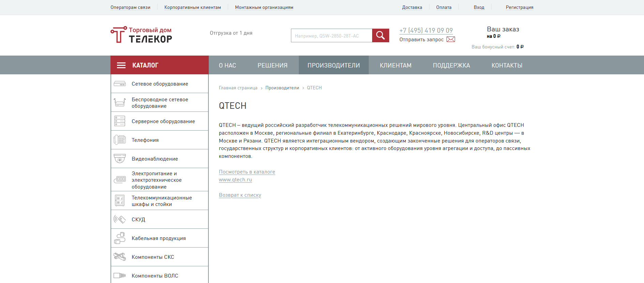The image size is (644, 283).
Task: Select СКУД category text
Action: (x=138, y=220)
